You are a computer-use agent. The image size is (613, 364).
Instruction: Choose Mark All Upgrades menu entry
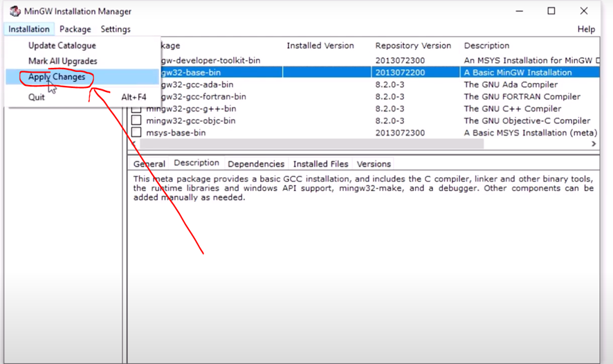[x=63, y=61]
